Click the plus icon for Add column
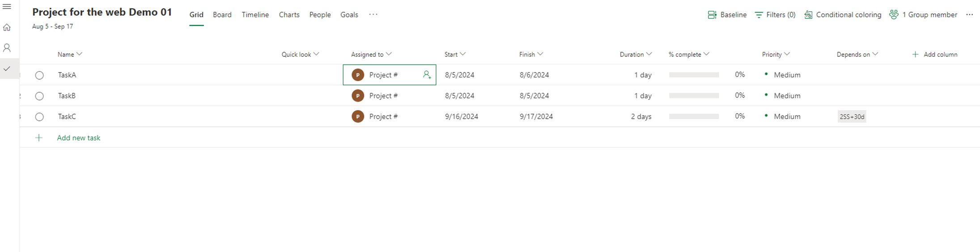This screenshot has height=252, width=980. pos(915,54)
